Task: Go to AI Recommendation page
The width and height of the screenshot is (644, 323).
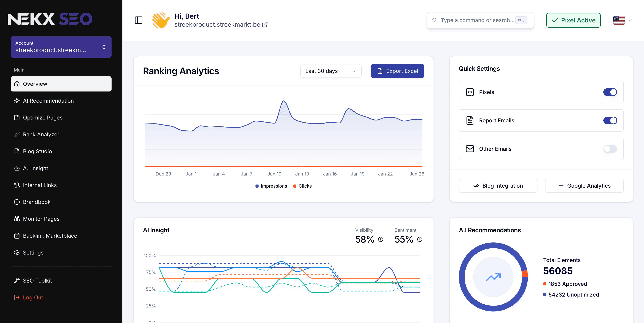Action: click(61, 101)
